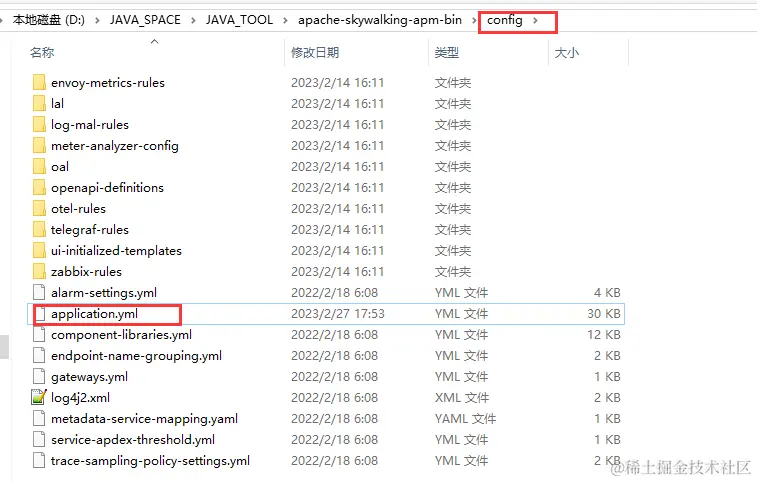Image resolution: width=757 pixels, height=482 pixels.
Task: Click the endpoint-name-grouping.yml file icon
Action: (x=39, y=355)
